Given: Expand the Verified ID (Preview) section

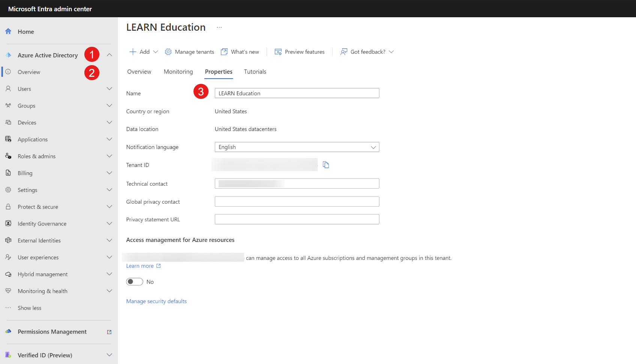Looking at the screenshot, I should [x=109, y=355].
